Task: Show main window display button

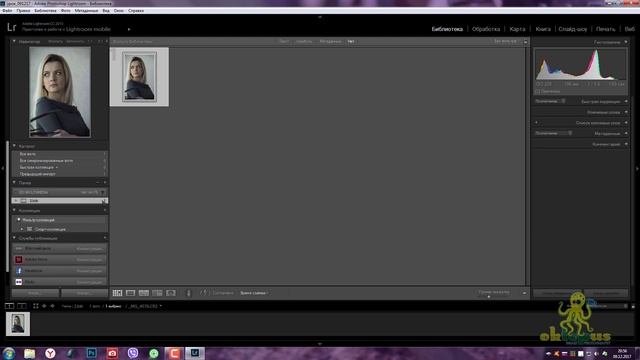Action: pos(9,306)
